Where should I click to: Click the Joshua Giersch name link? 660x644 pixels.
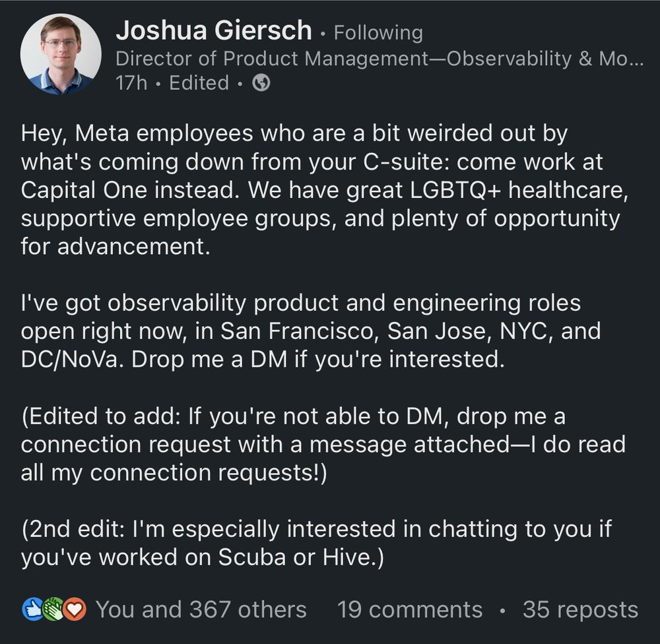coord(213,31)
